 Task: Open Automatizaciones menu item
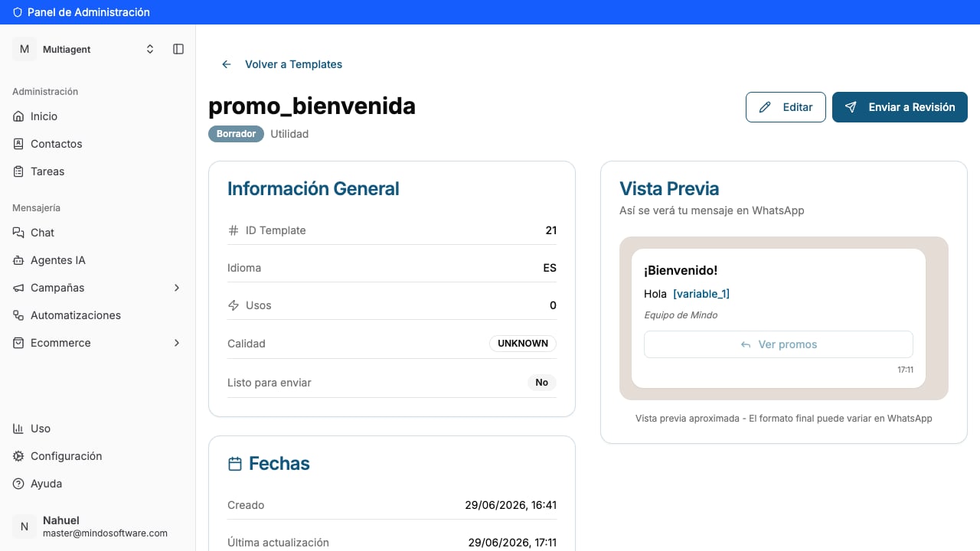98,315
